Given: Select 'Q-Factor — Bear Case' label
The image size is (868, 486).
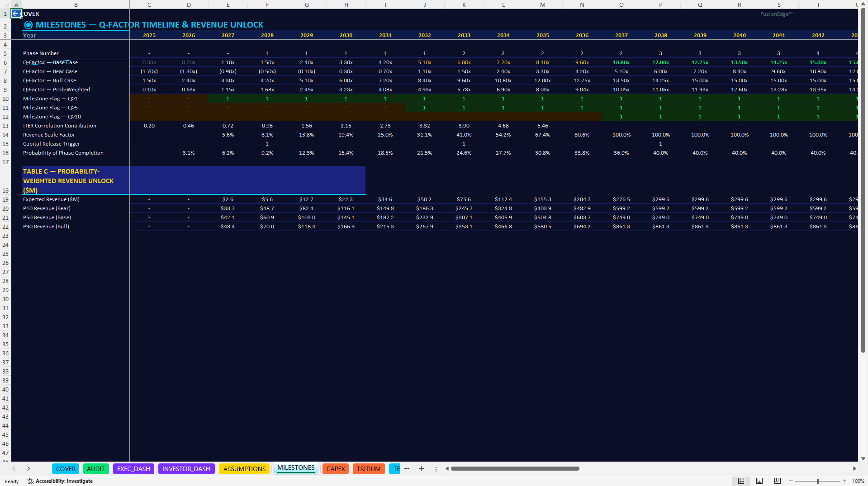Looking at the screenshot, I should pos(76,71).
